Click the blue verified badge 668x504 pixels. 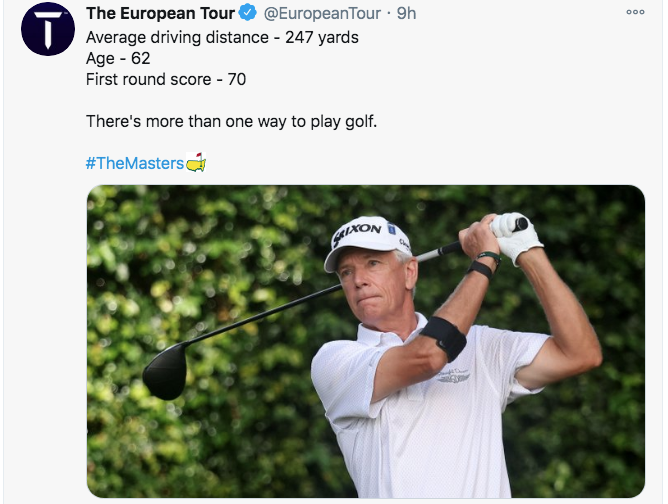[x=248, y=14]
